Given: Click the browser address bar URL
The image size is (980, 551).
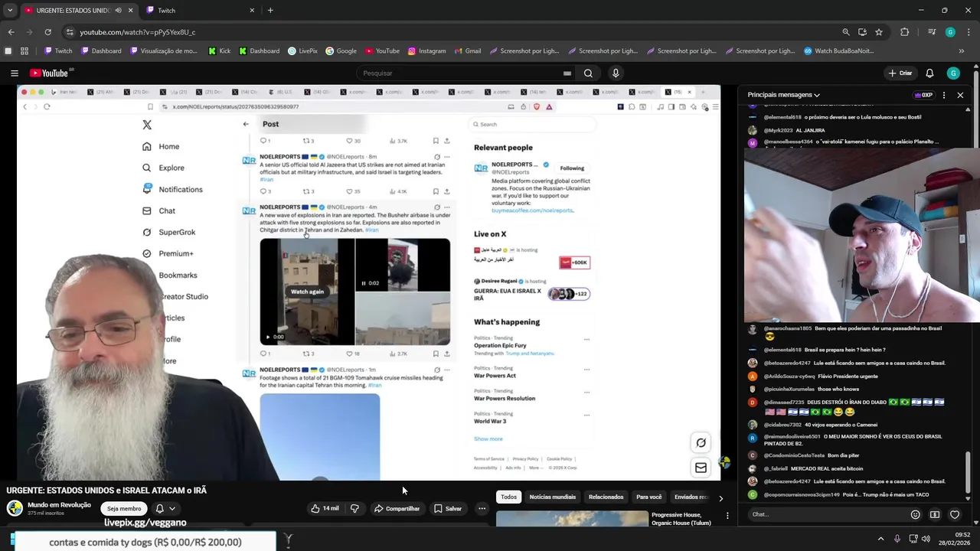Looking at the screenshot, I should click(x=138, y=32).
